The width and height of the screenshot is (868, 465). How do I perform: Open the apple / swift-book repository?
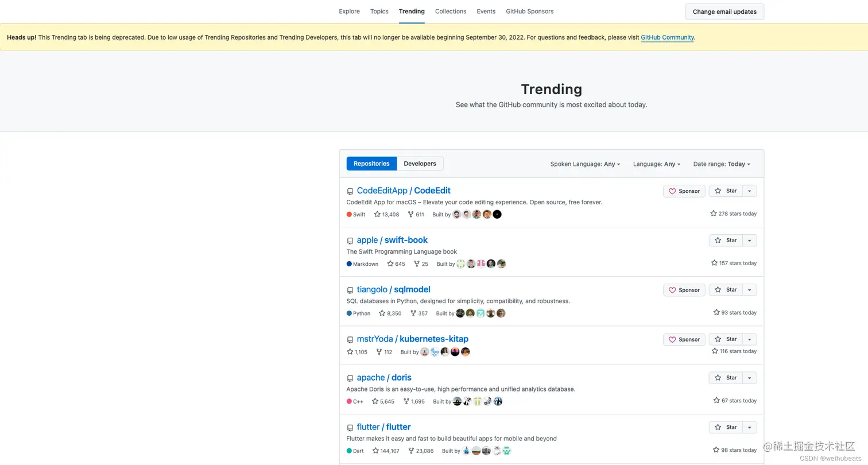(x=392, y=240)
